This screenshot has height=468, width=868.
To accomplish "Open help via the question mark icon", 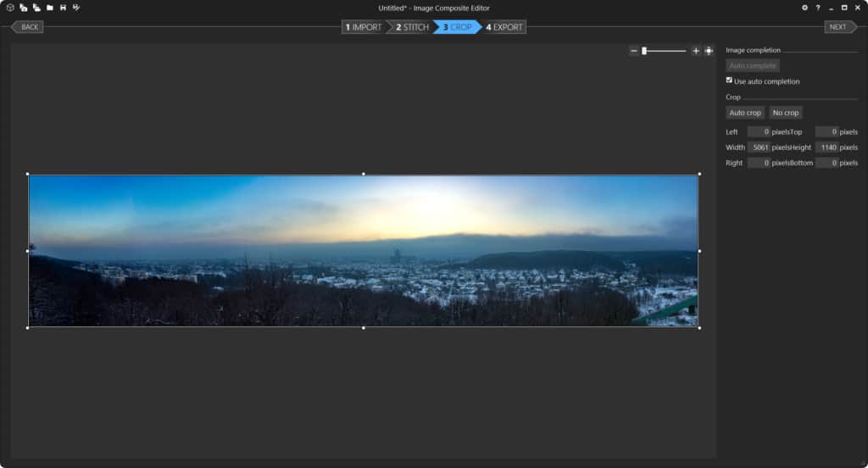I will pyautogui.click(x=817, y=8).
